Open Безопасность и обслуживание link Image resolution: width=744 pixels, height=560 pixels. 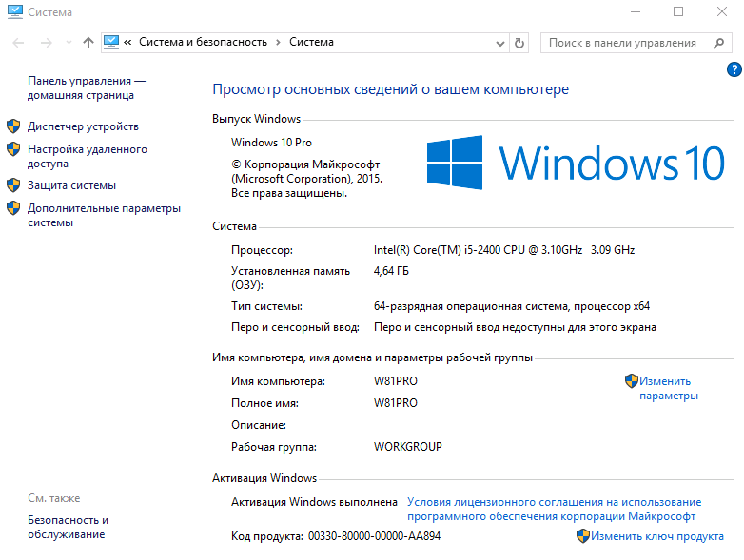68,528
